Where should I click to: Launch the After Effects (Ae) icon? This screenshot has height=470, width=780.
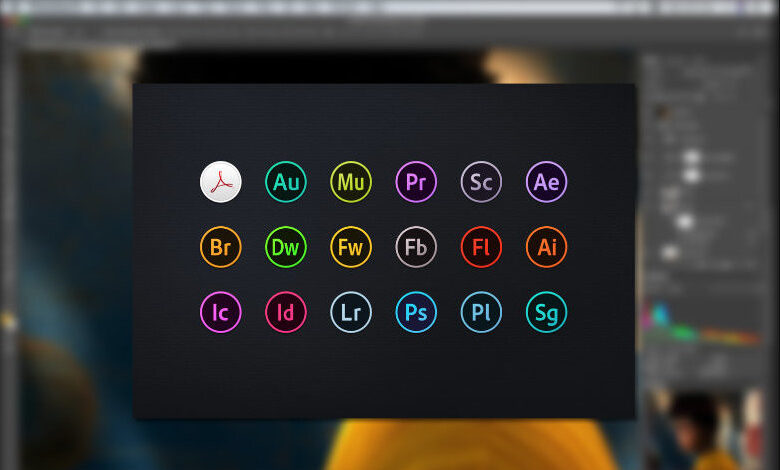[x=546, y=182]
